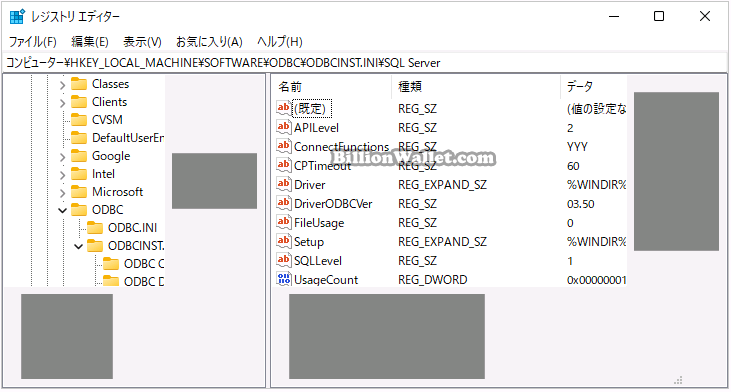Expand the Classes key chevron
This screenshot has height=392, width=731.
[x=62, y=84]
